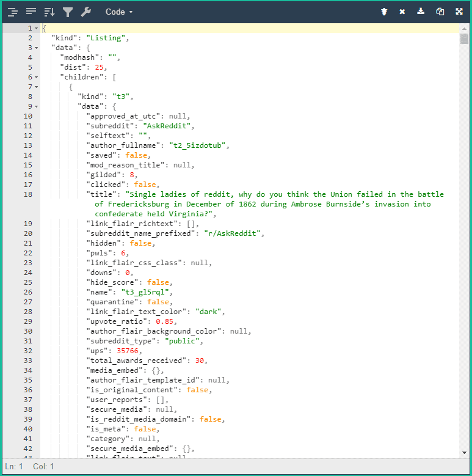Click the wrench repair JSON icon

[86, 12]
